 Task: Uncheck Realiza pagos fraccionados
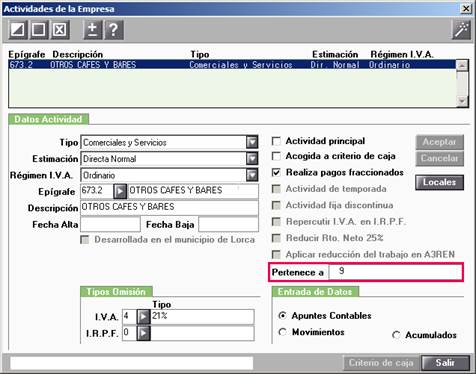click(276, 173)
